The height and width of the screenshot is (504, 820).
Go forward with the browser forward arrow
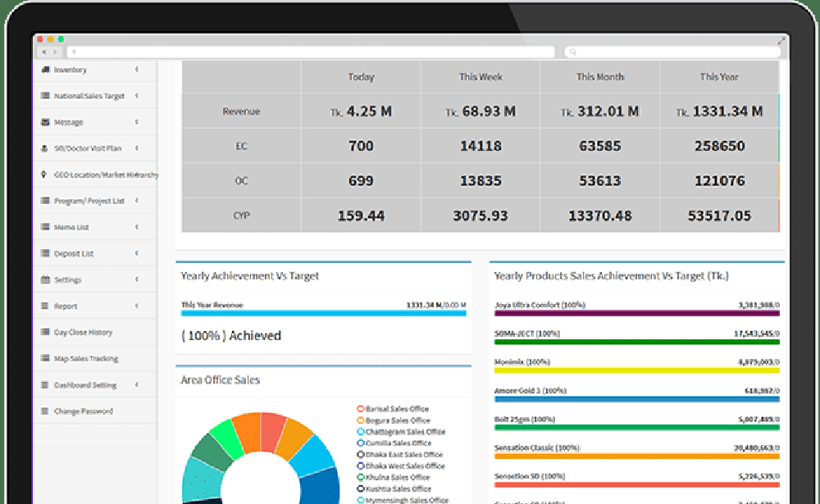pos(56,52)
